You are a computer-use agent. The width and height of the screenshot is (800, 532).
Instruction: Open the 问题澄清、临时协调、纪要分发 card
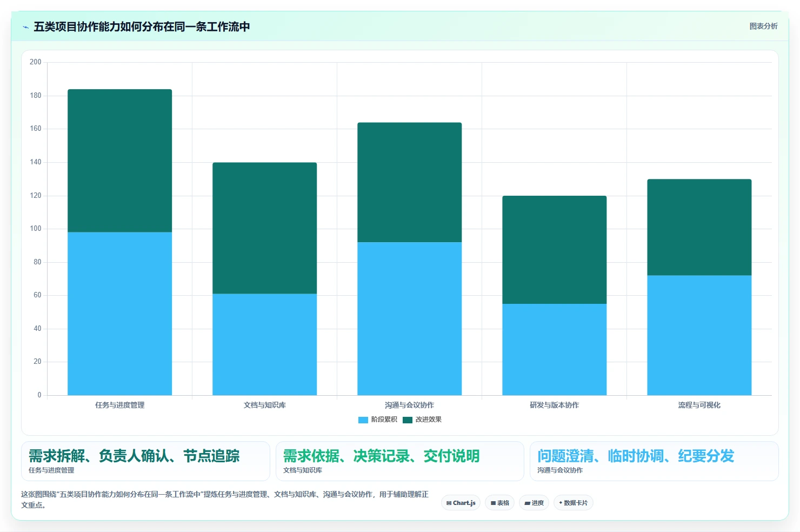[x=654, y=461]
